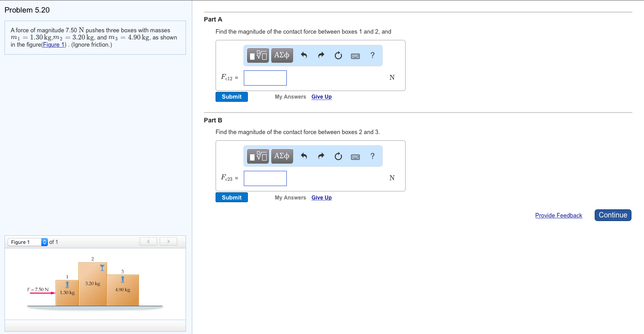
Task: Click the Give Up link for Part B
Action: point(321,198)
